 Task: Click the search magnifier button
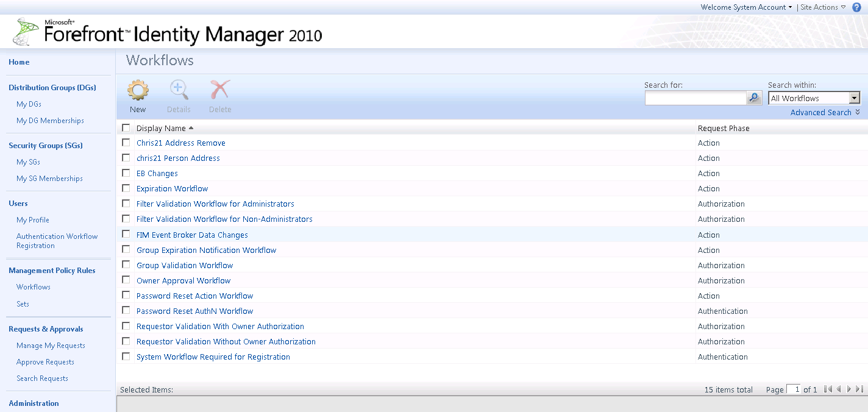[x=755, y=98]
